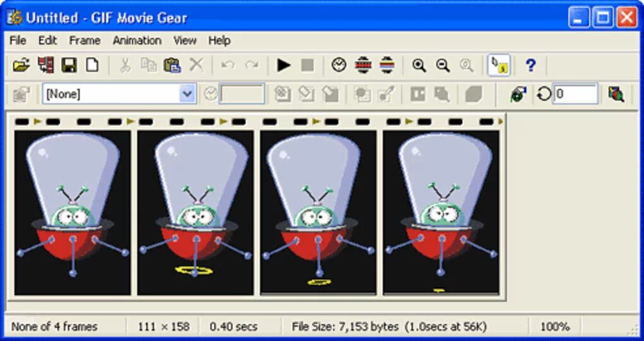The width and height of the screenshot is (644, 341).
Task: Click the Insert Frames filmstrip icon
Action: (x=45, y=65)
